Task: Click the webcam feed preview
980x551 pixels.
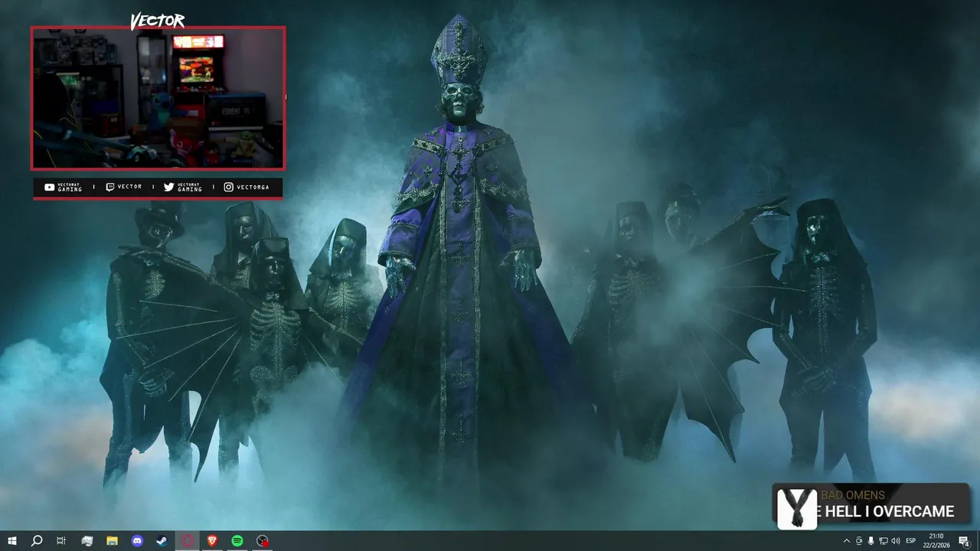Action: pyautogui.click(x=158, y=98)
